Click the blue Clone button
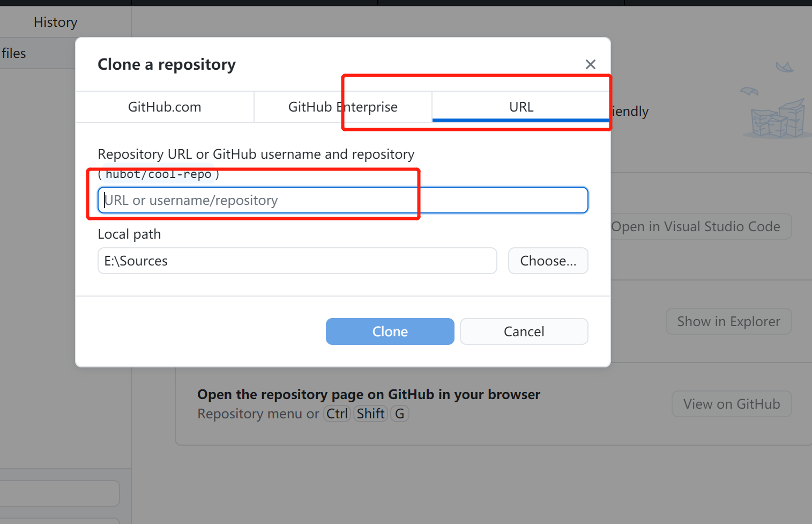This screenshot has height=524, width=812. pos(390,331)
